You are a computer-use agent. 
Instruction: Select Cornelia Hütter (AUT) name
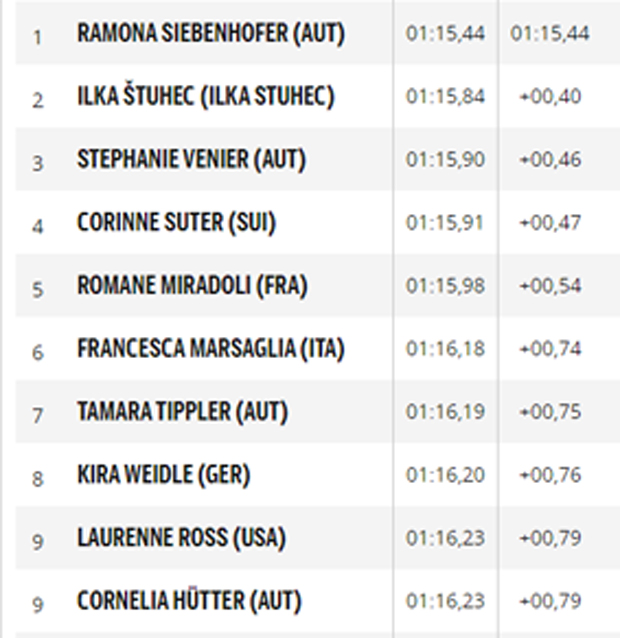coord(189,601)
